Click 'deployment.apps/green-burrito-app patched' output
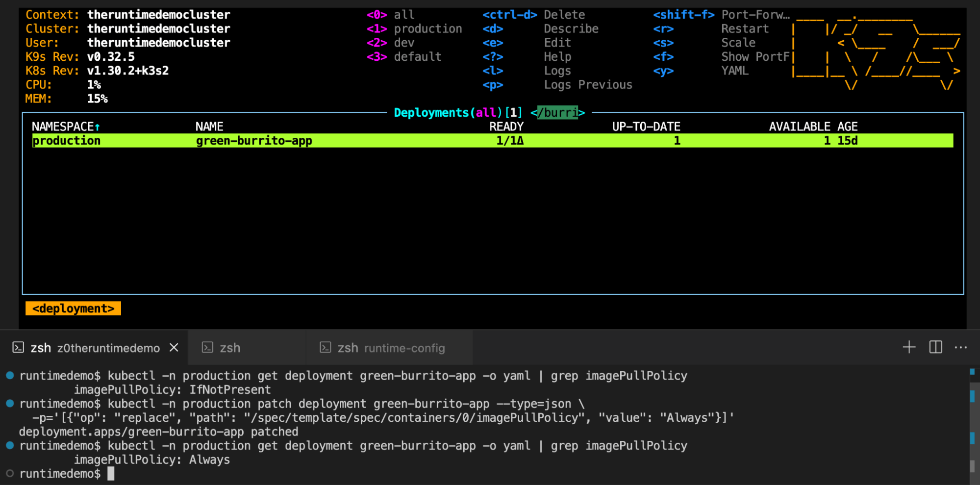 pos(158,432)
